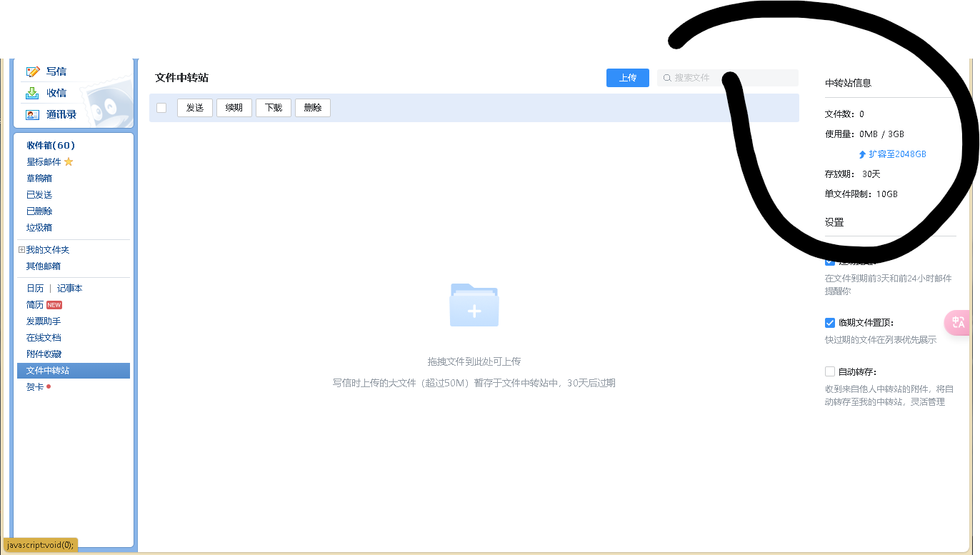Enable the 自动转存 checkbox

pos(830,371)
